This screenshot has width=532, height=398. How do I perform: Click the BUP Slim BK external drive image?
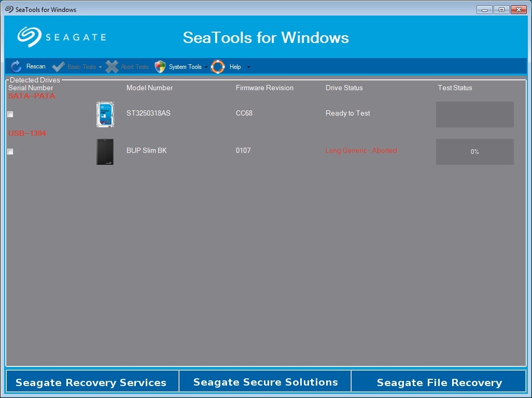pyautogui.click(x=105, y=151)
